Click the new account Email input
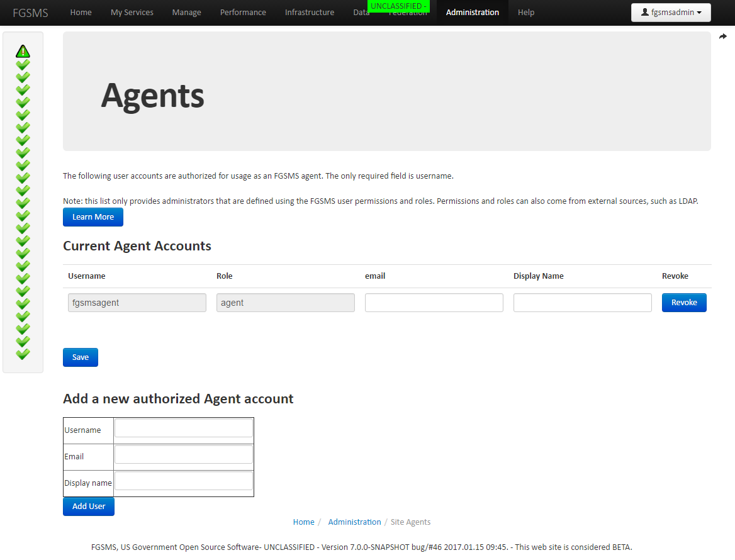The height and width of the screenshot is (560, 735). tap(184, 454)
